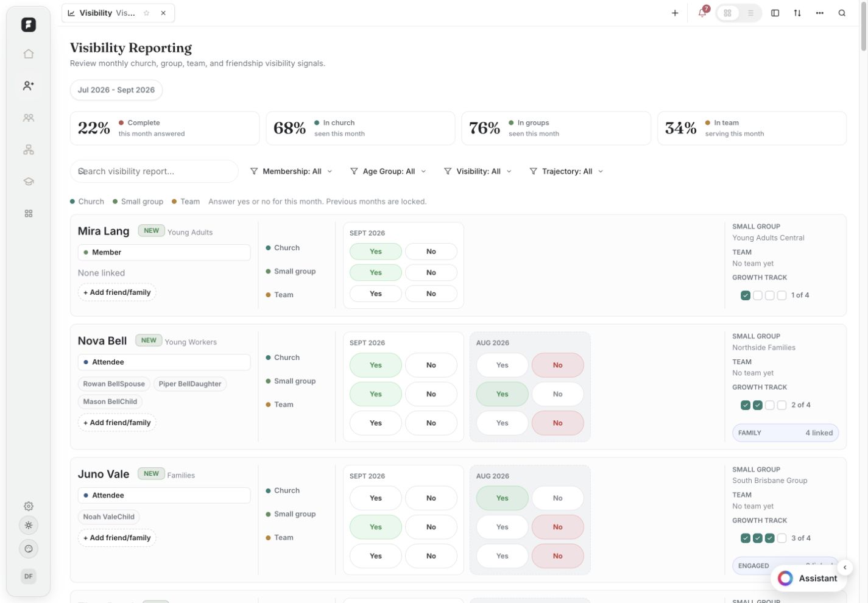The width and height of the screenshot is (868, 603).
Task: Collapse the assistant panel chevron
Action: click(845, 567)
